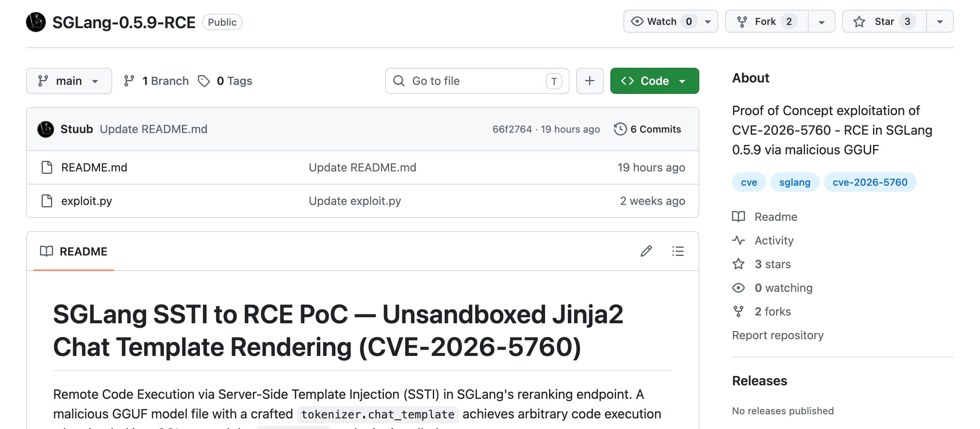Viewport: 980px width, 429px height.
Task: Expand the green Code dropdown
Action: click(x=654, y=81)
